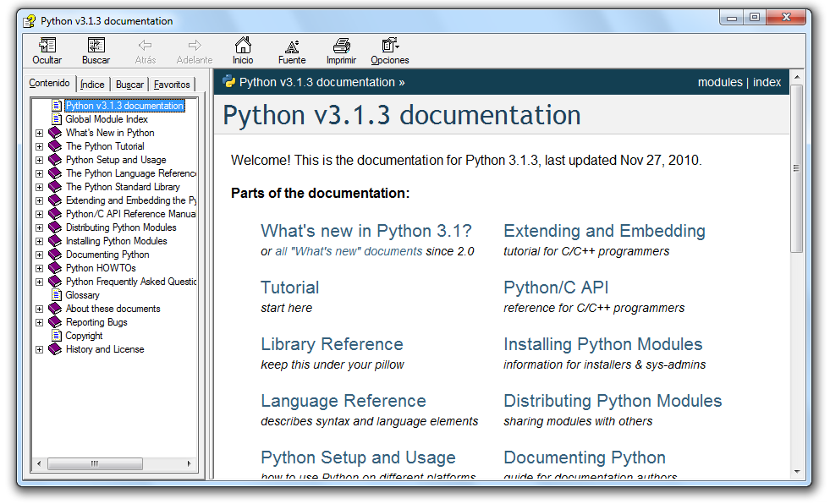Click the Python help window title icon
Image resolution: width=830 pixels, height=504 pixels.
(30, 20)
